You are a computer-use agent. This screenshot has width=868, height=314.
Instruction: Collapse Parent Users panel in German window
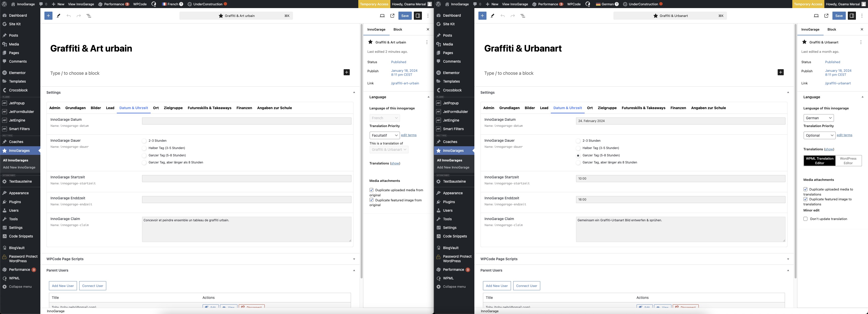(x=788, y=271)
